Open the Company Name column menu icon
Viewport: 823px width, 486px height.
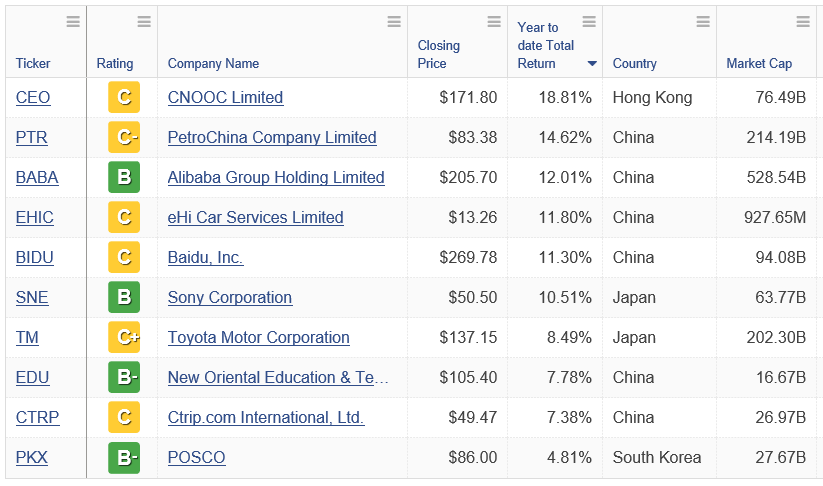394,22
